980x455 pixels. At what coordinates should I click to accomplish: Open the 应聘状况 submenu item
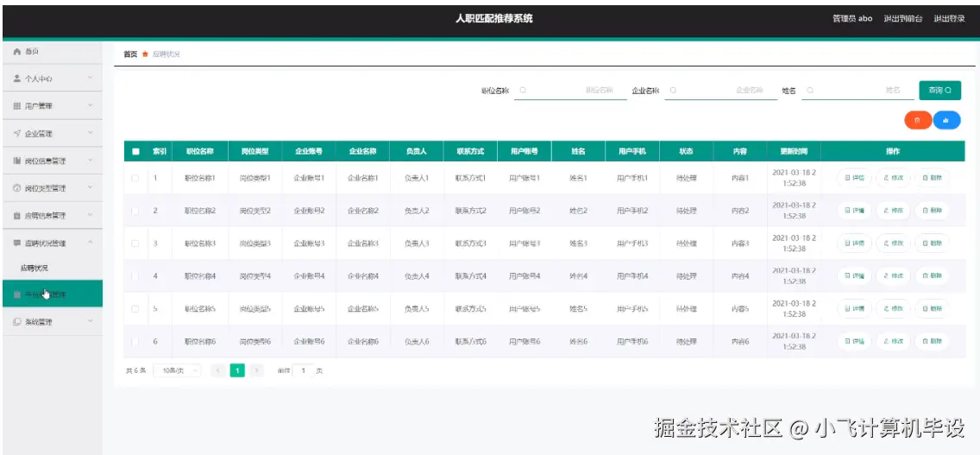[x=35, y=268]
